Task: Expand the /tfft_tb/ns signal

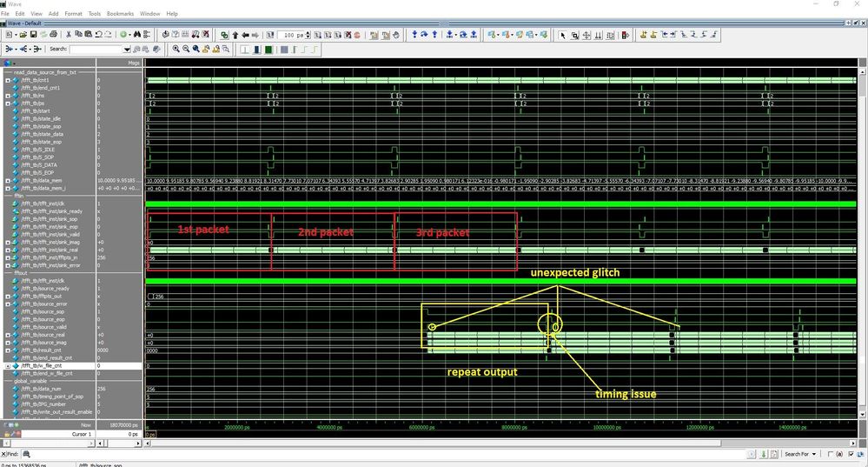Action: point(8,96)
